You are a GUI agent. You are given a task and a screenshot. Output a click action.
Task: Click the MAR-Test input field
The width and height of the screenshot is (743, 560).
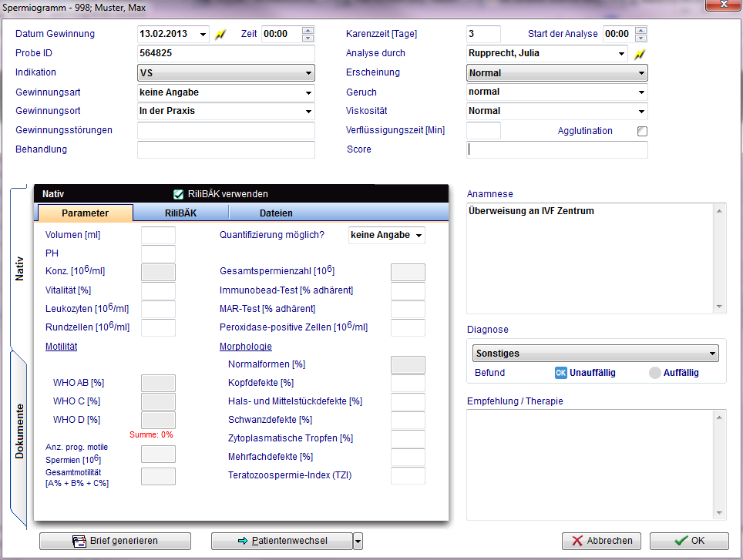(408, 309)
